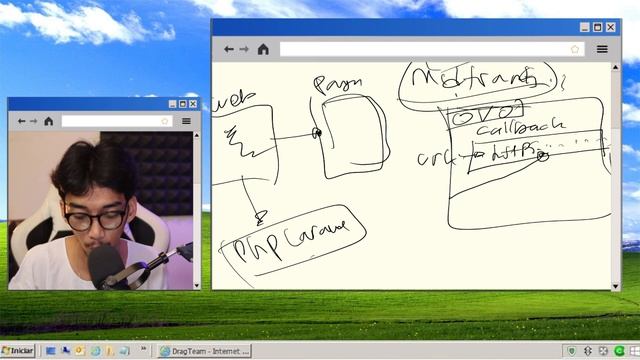The image size is (640, 360).
Task: Open home page in the webcam window
Action: coord(49,121)
